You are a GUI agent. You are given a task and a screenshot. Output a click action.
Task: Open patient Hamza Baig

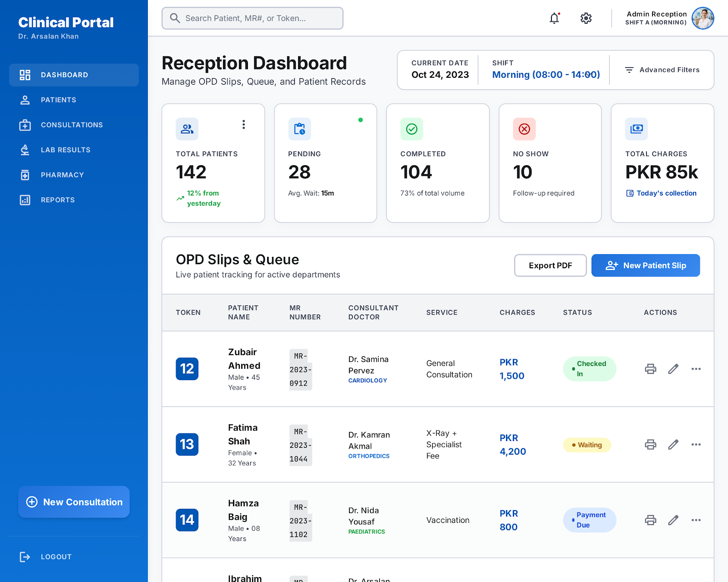tap(243, 510)
